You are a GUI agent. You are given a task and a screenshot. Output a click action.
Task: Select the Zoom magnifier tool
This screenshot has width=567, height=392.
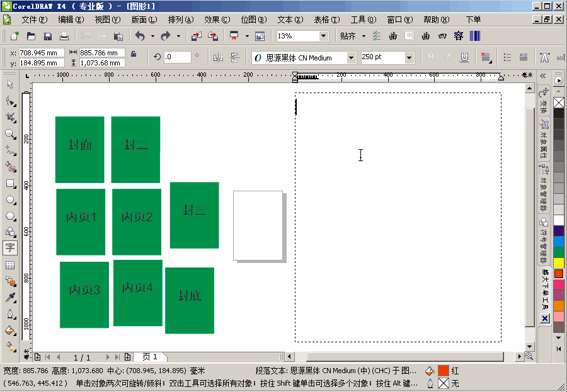coord(10,134)
